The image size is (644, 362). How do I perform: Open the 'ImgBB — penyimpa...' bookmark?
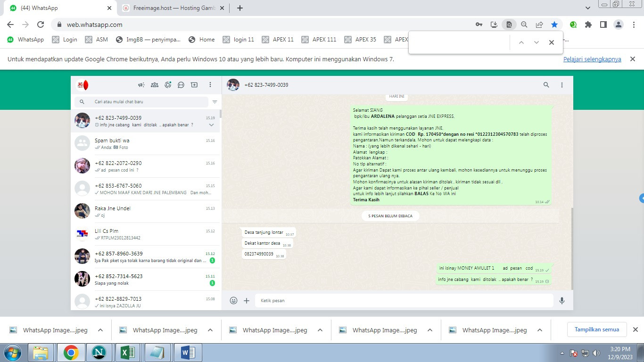pyautogui.click(x=148, y=40)
